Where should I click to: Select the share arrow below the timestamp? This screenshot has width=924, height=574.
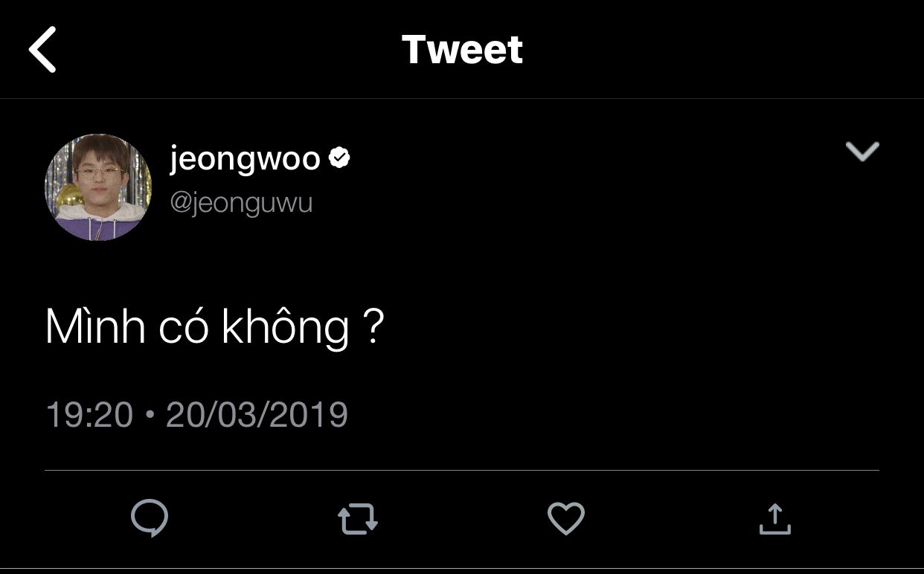[774, 519]
